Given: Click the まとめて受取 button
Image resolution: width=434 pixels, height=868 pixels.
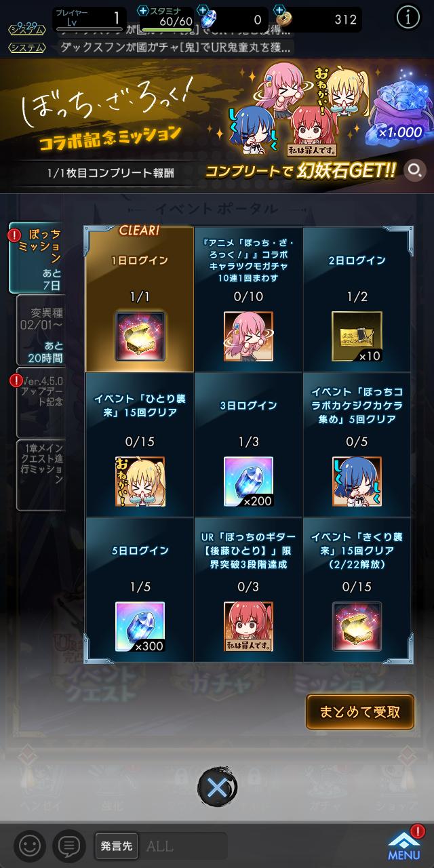Looking at the screenshot, I should [x=360, y=712].
